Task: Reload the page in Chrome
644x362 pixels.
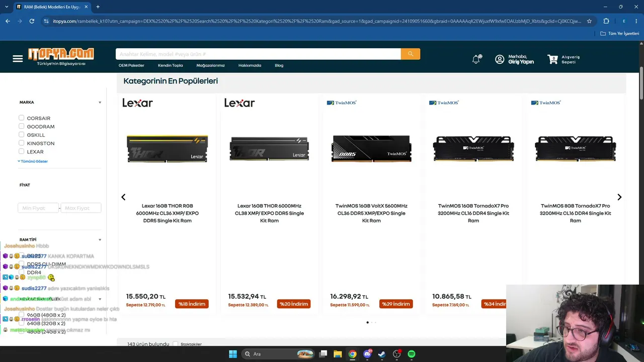Action: (x=32, y=21)
